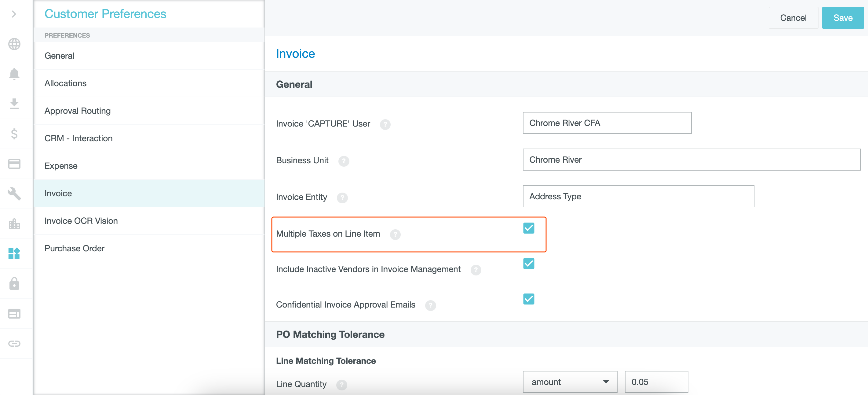Click the Save button
Screen dimensions: 868x395
coord(842,18)
